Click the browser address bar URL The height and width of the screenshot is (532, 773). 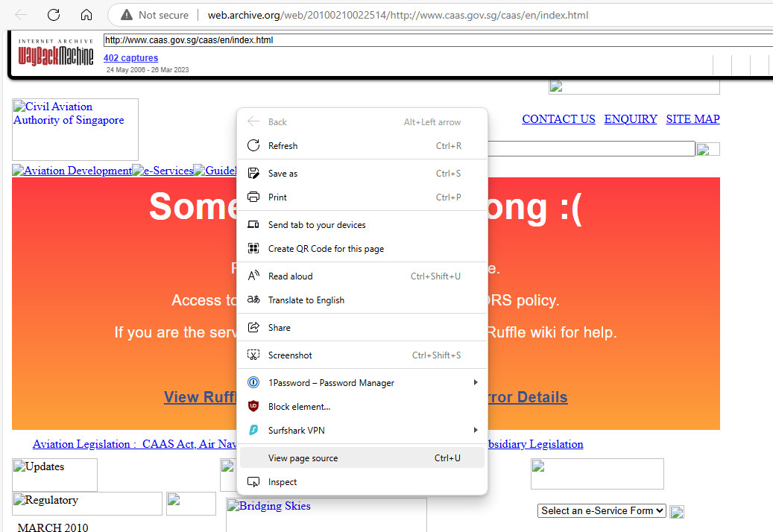coord(398,15)
